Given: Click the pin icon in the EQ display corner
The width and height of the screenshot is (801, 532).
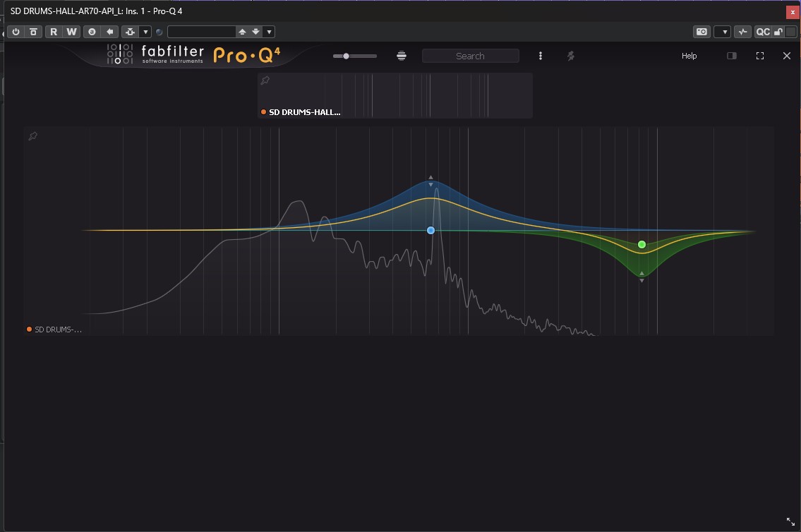Looking at the screenshot, I should click(x=32, y=135).
